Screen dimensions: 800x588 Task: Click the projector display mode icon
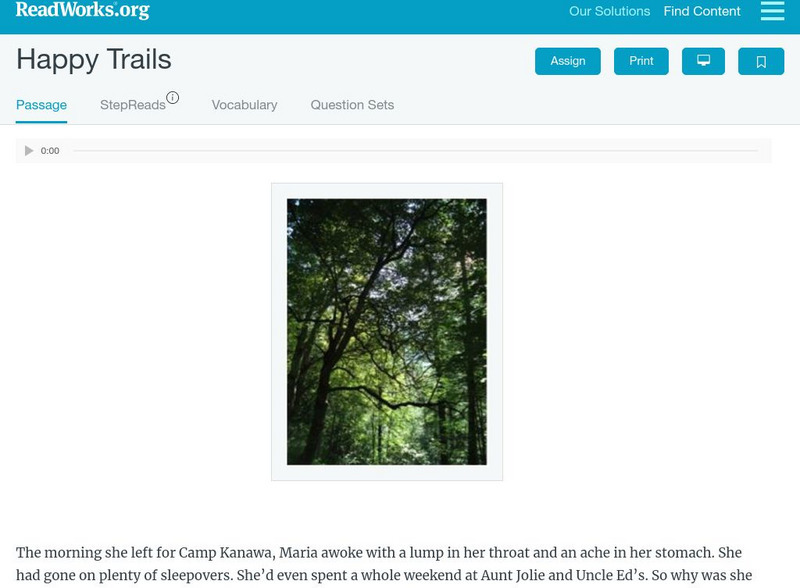point(703,61)
